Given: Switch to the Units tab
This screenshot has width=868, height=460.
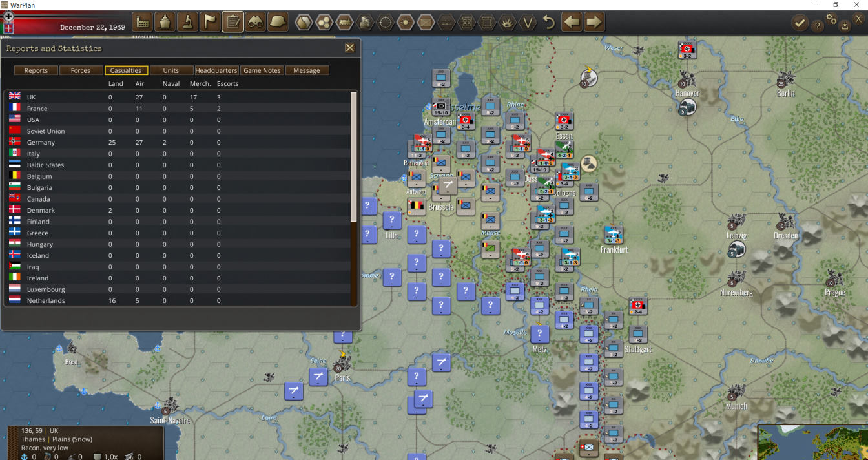Looking at the screenshot, I should pos(171,70).
